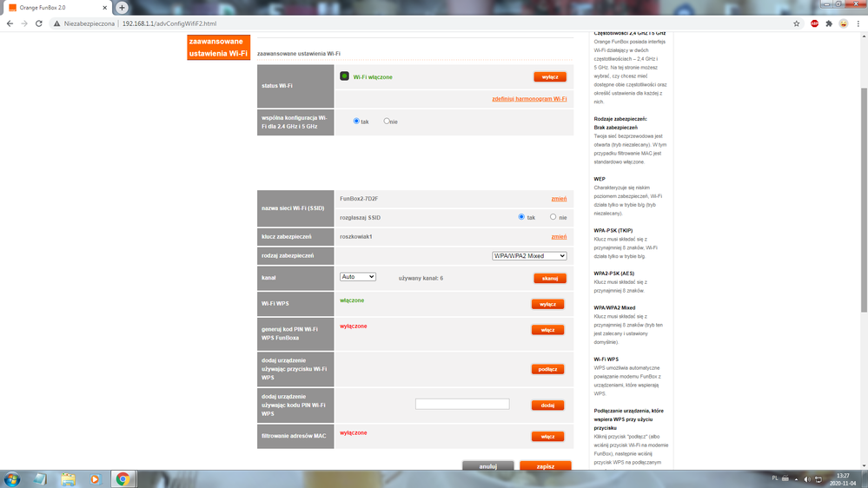Screen dimensions: 868x488
Task: Open the Chrome three-dot menu
Action: click(x=858, y=23)
